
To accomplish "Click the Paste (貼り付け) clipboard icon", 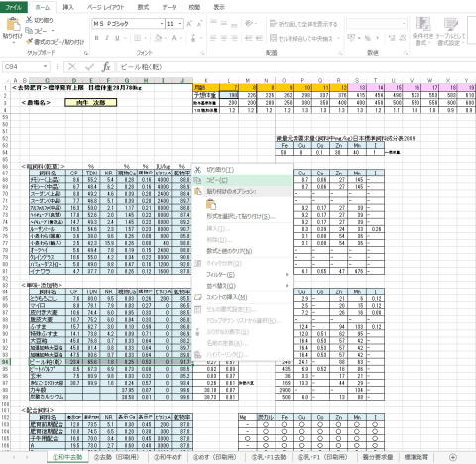I will (13, 24).
